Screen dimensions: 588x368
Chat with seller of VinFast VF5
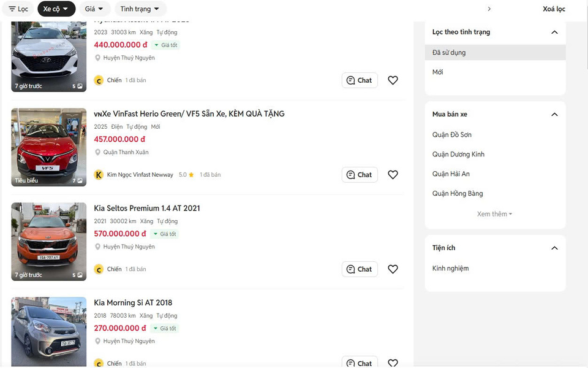(360, 175)
